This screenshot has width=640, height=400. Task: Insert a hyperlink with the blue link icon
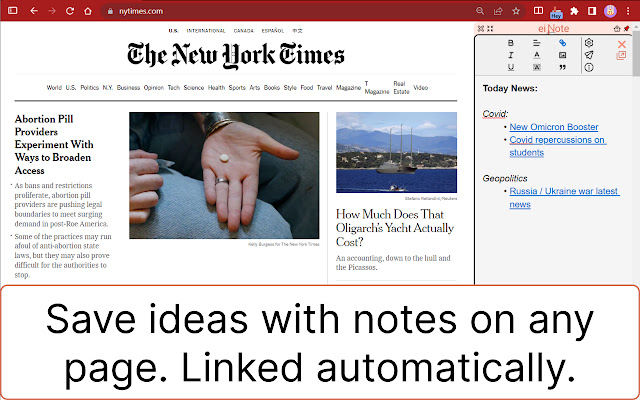coord(562,43)
